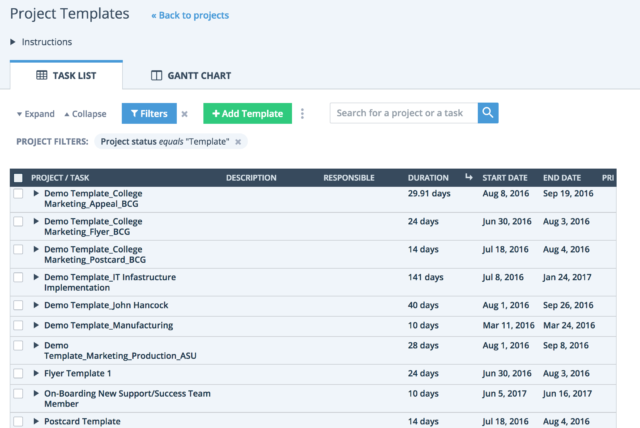Switch to the Task List tab
The width and height of the screenshot is (640, 428).
(66, 75)
